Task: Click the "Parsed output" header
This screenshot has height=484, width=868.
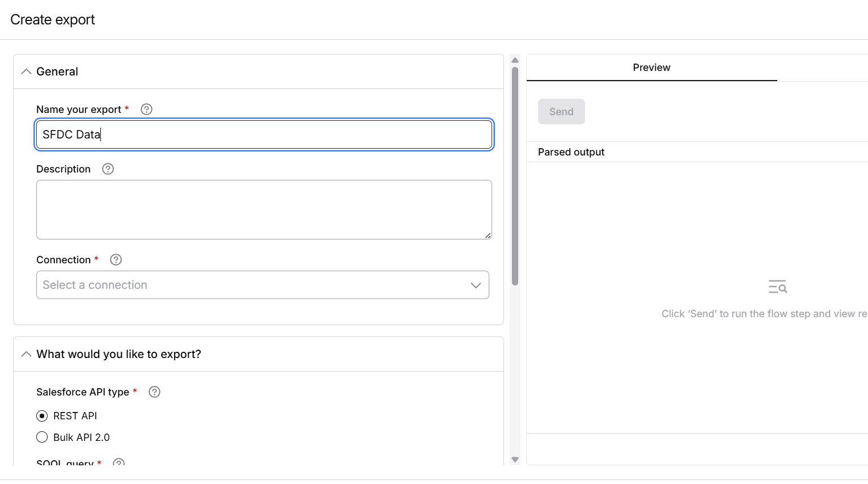Action: [x=571, y=151]
